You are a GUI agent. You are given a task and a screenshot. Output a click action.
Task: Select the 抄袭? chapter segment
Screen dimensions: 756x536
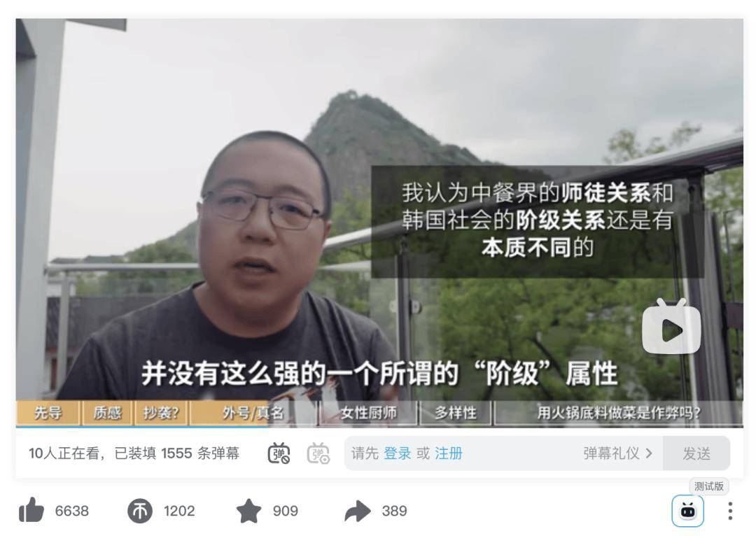(x=161, y=413)
